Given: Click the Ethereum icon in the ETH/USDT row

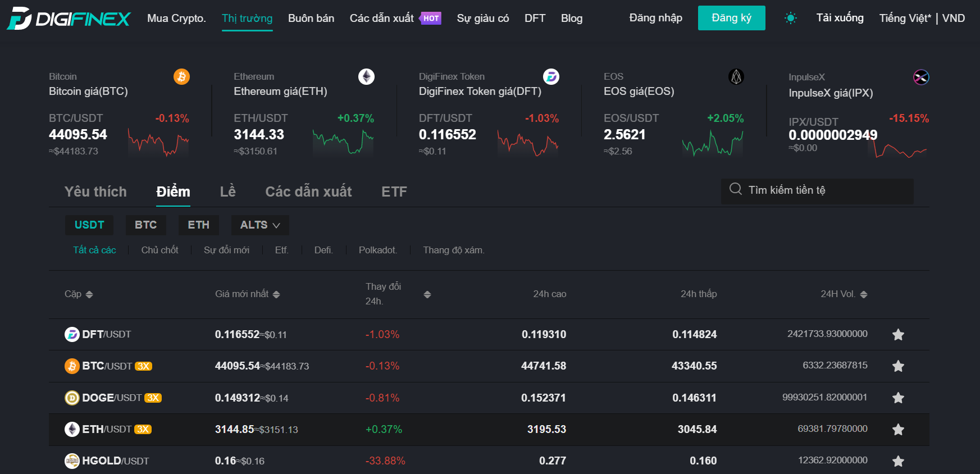Looking at the screenshot, I should point(72,429).
